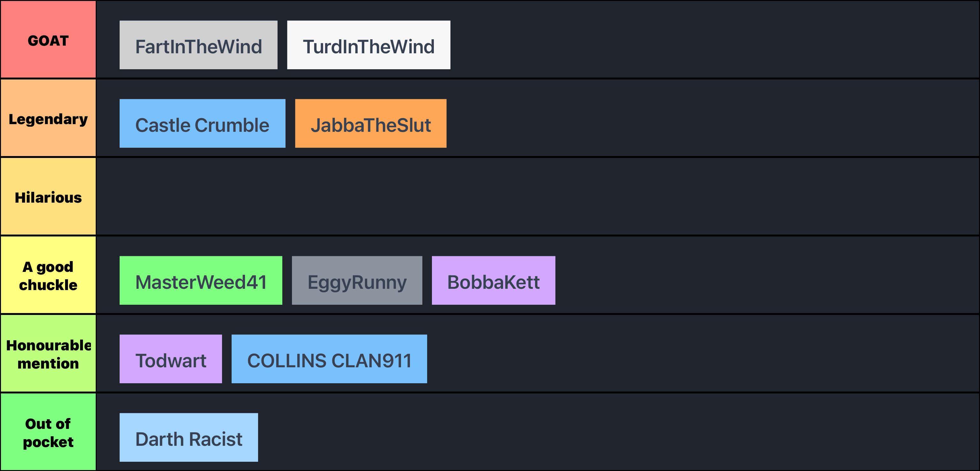Select the gray EggyRunny tile

click(x=357, y=281)
